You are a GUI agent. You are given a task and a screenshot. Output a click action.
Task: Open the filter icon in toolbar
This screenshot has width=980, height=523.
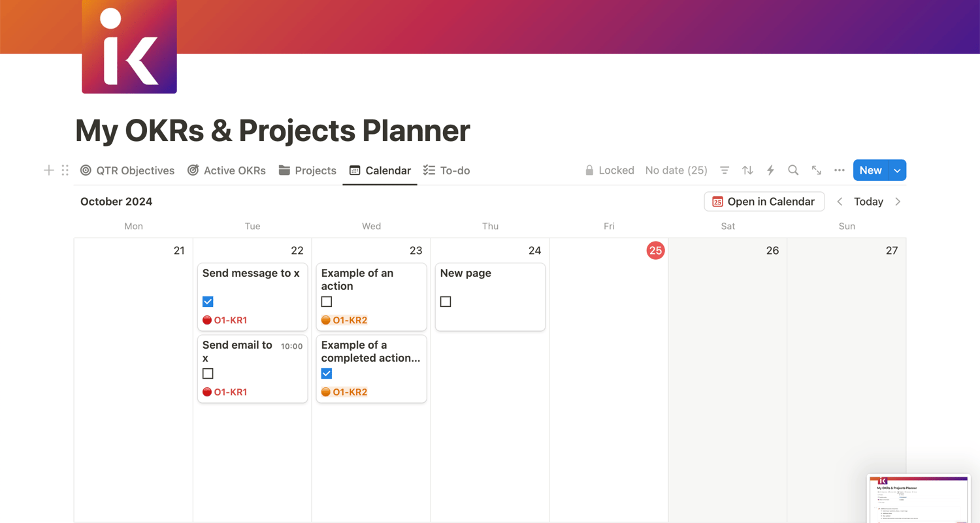click(725, 170)
